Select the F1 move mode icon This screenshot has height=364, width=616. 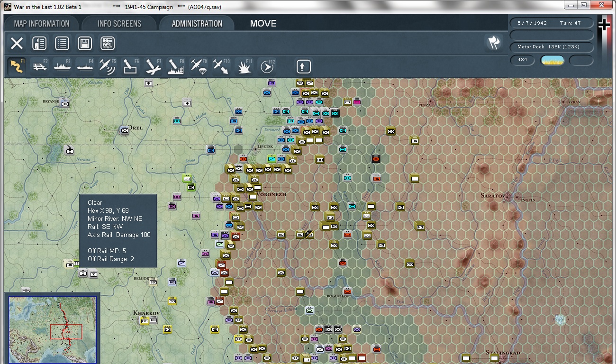[x=17, y=66]
